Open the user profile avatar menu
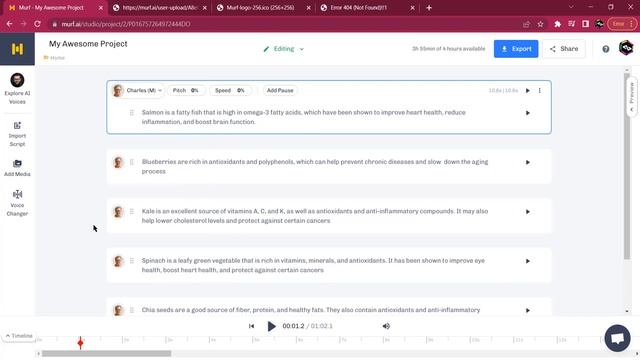 pyautogui.click(x=626, y=48)
